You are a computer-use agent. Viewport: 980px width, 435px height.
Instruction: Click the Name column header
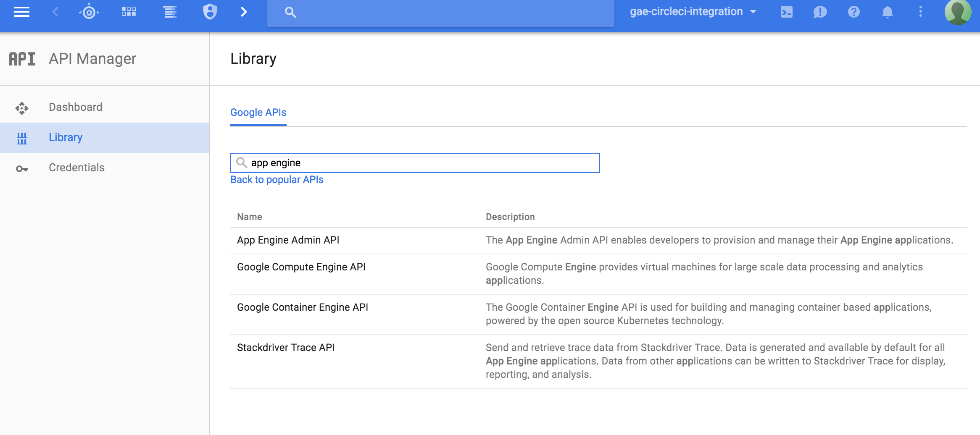pos(250,217)
